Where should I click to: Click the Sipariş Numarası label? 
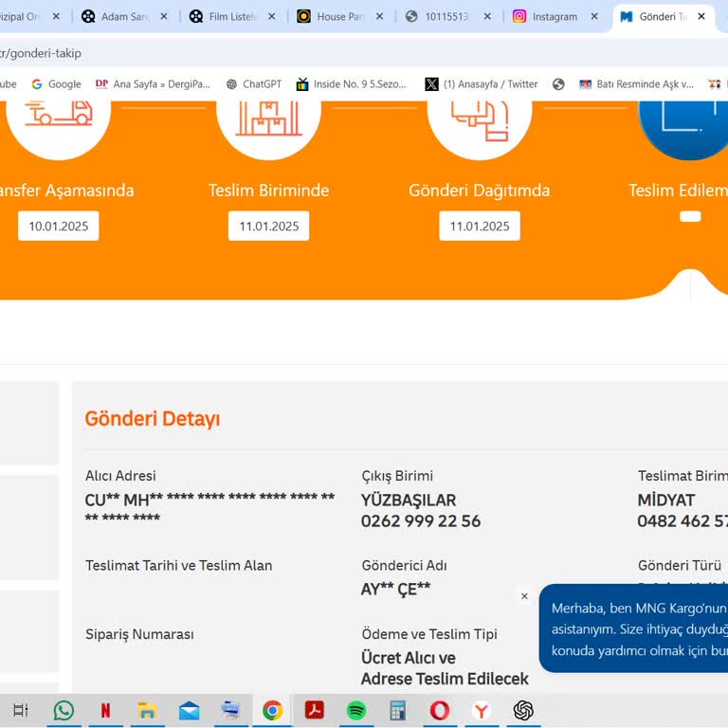pyautogui.click(x=139, y=634)
